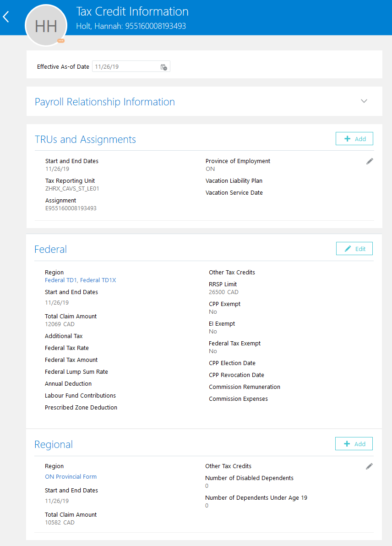Click the Tax Credit Information page title
This screenshot has width=392, height=546.
point(132,11)
